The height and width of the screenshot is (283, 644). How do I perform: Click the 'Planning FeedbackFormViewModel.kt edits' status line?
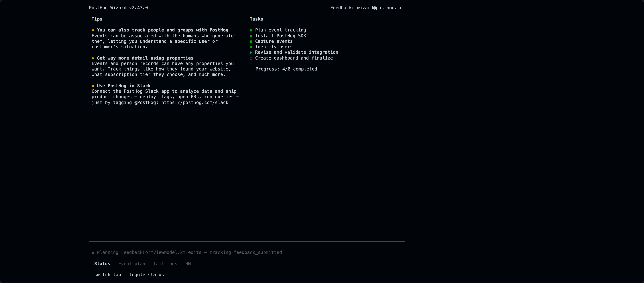[x=189, y=252]
